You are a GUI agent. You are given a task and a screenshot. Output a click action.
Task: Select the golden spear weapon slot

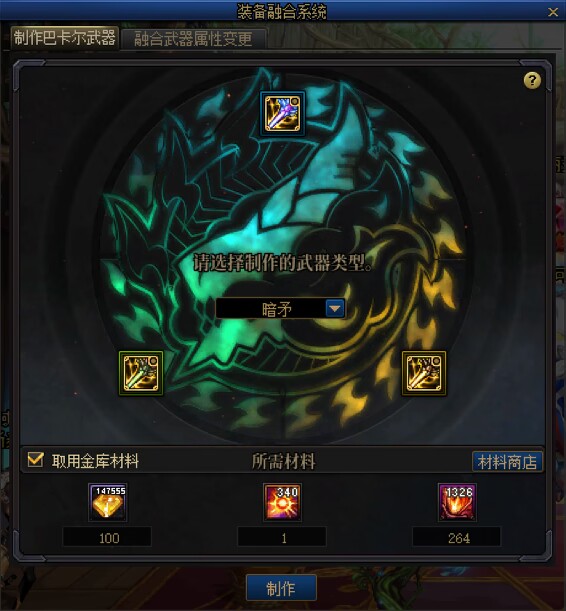tap(424, 373)
